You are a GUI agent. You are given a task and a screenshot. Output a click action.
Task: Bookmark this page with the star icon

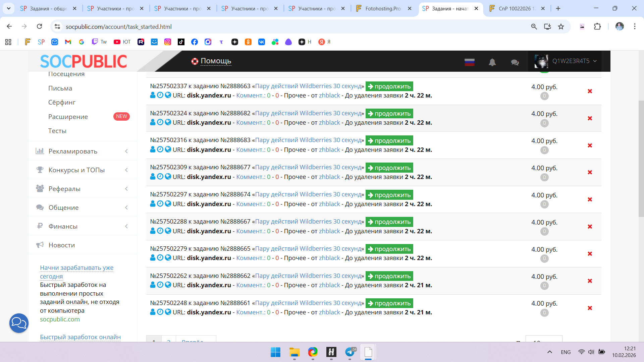tap(561, 26)
